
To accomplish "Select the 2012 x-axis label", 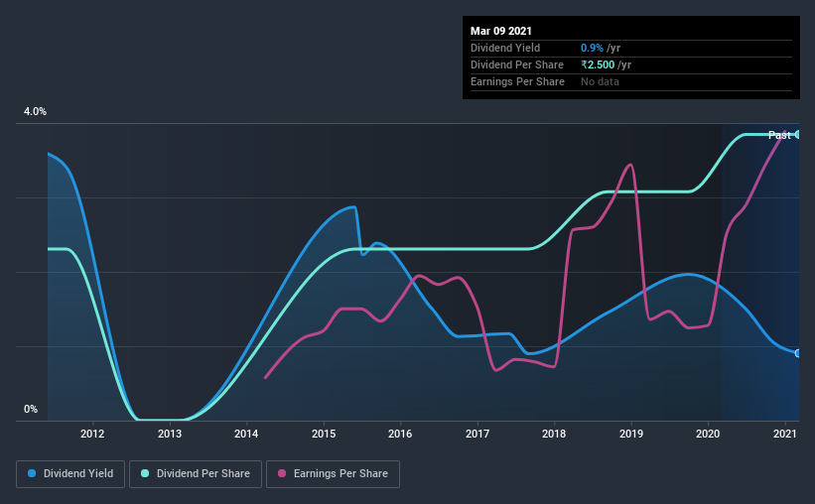I will [x=92, y=434].
